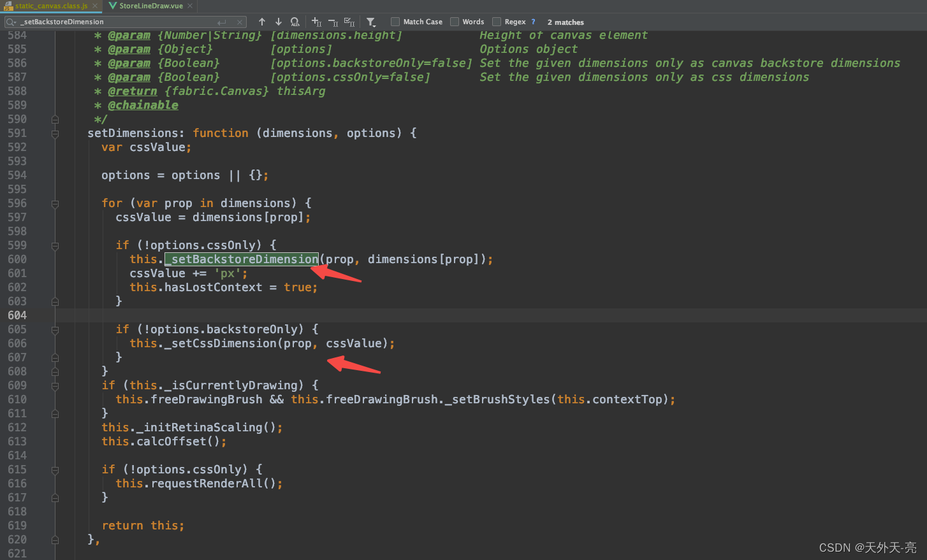
Task: Collapse setDimensions function at line 591
Action: (x=55, y=134)
